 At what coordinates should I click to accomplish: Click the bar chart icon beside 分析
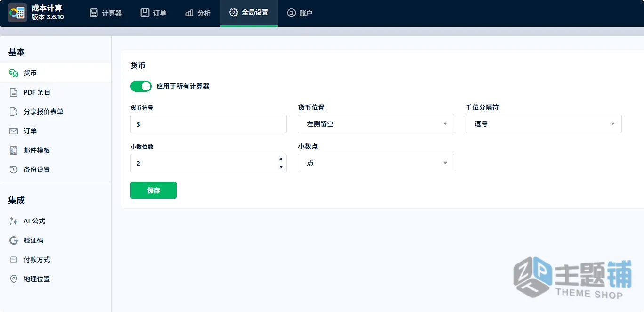coord(189,13)
